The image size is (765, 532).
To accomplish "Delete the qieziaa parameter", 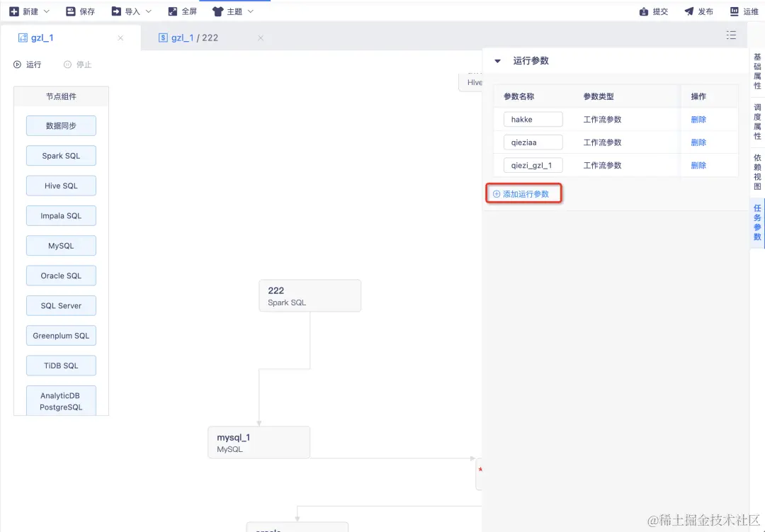I will (698, 142).
